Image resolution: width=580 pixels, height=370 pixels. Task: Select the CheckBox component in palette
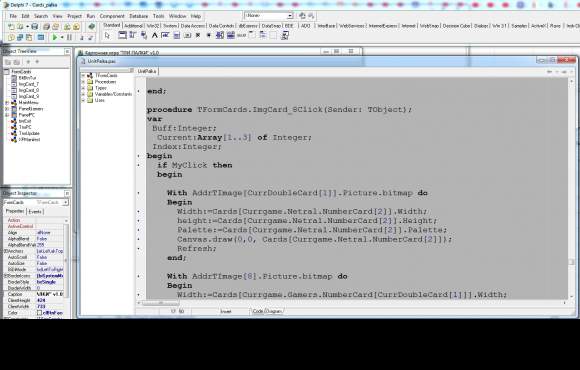pyautogui.click(x=198, y=36)
